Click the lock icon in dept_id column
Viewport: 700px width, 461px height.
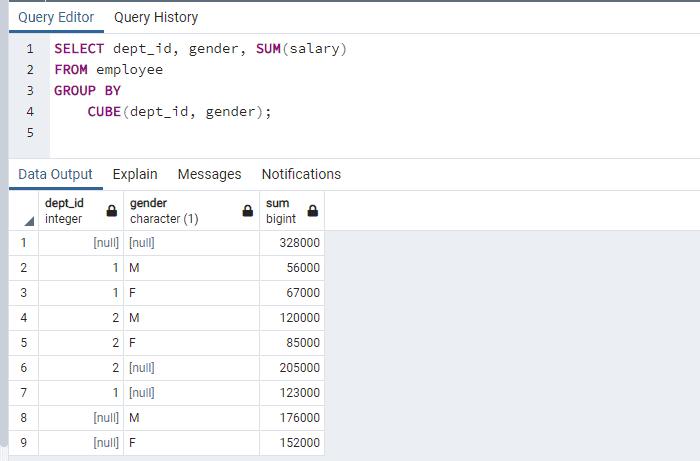(x=112, y=211)
